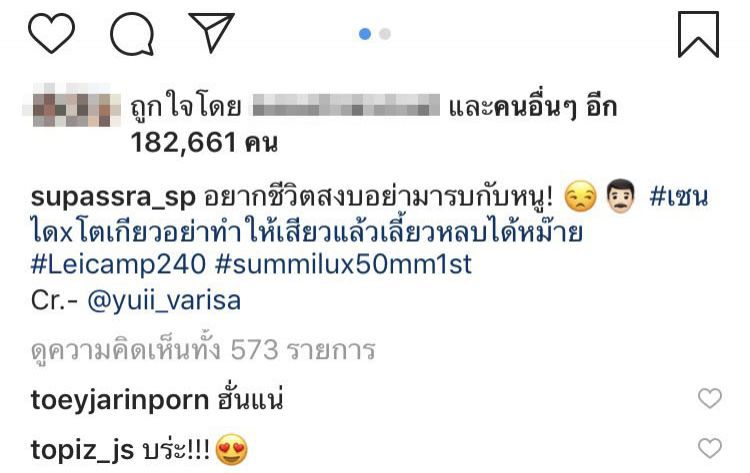The width and height of the screenshot is (750, 473).
Task: View all 573 comments
Action: click(203, 350)
